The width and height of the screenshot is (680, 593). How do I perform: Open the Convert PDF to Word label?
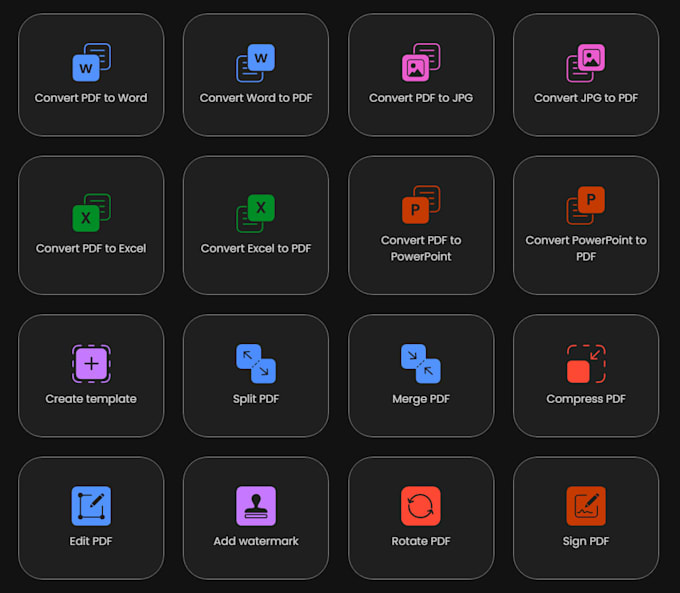tap(91, 98)
